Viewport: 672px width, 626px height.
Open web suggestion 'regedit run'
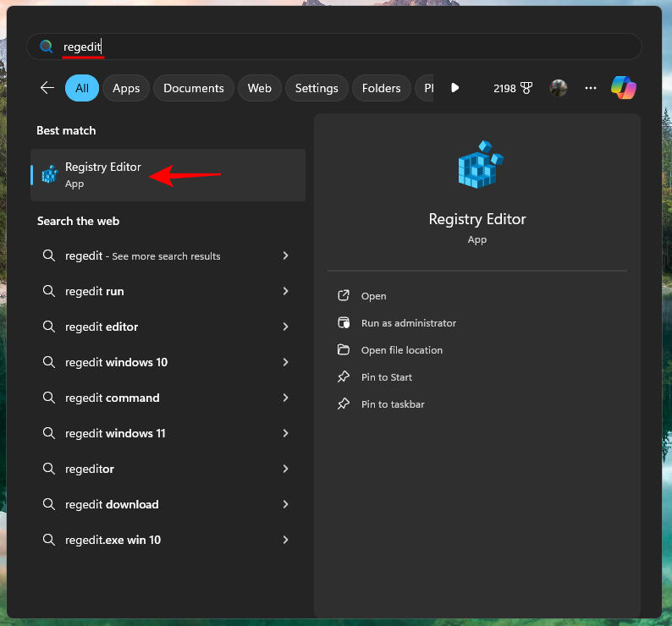click(x=168, y=291)
